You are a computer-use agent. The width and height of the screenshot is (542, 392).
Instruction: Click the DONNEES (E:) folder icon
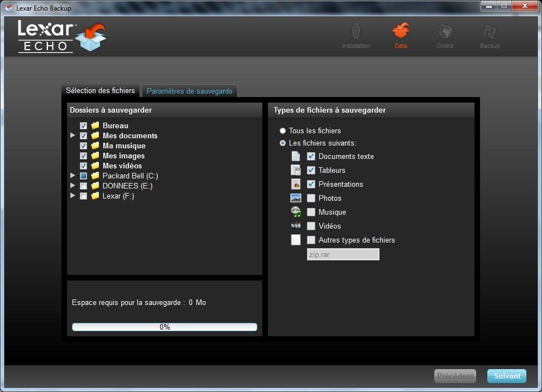[x=95, y=186]
